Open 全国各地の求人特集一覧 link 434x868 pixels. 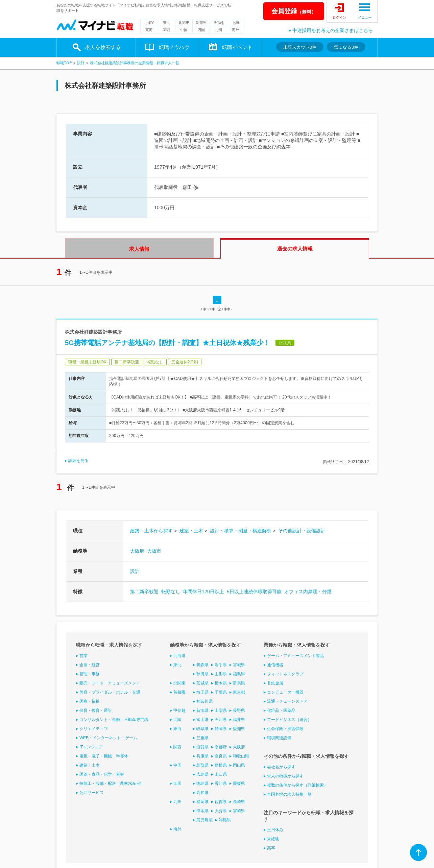288,794
